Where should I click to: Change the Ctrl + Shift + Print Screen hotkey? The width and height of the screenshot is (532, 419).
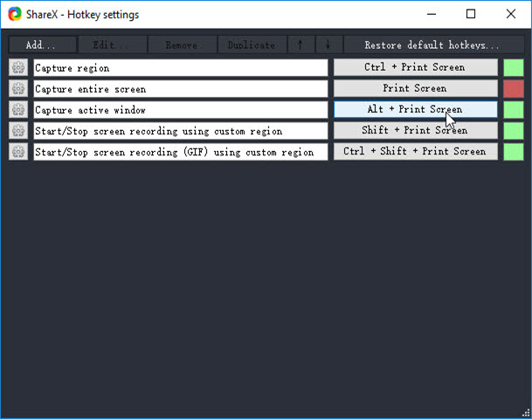[416, 152]
